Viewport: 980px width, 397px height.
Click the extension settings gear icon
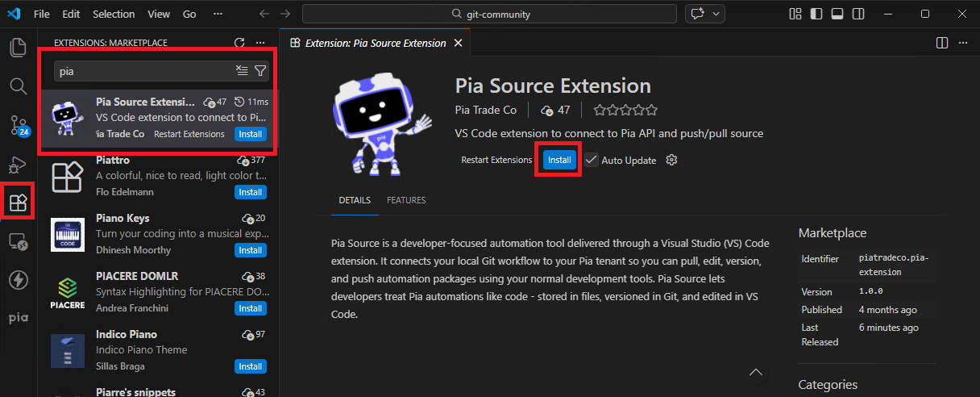pos(671,160)
